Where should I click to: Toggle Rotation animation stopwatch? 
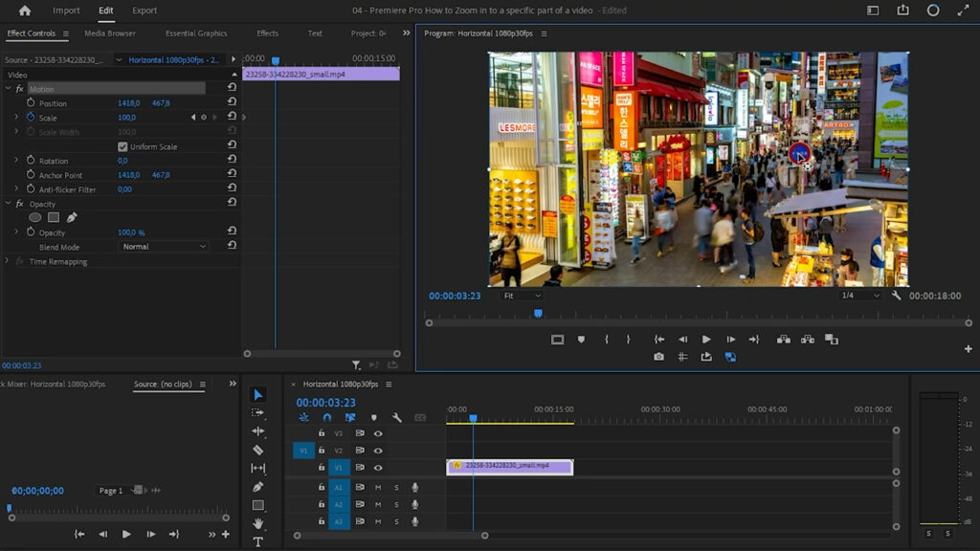(x=31, y=160)
